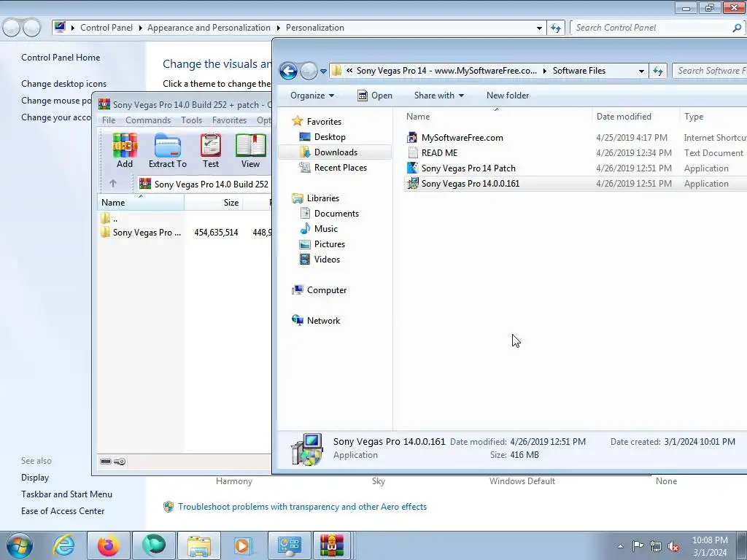This screenshot has height=560, width=747.
Task: Expand arrow after Appearance and Personalization
Action: (x=278, y=28)
